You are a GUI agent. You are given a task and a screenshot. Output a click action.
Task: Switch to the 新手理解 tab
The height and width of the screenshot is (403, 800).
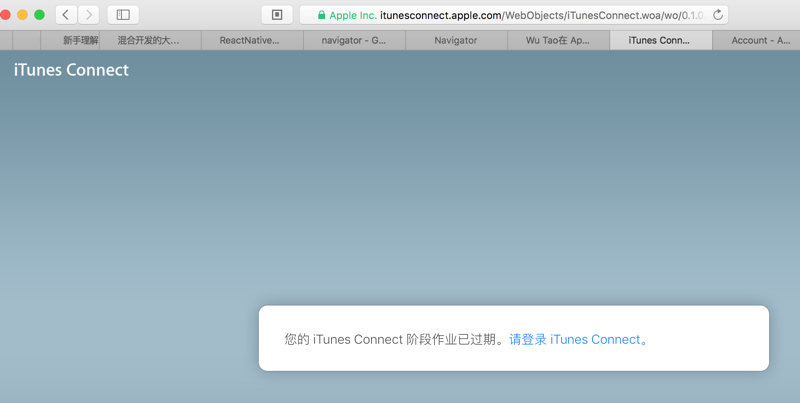pyautogui.click(x=70, y=40)
